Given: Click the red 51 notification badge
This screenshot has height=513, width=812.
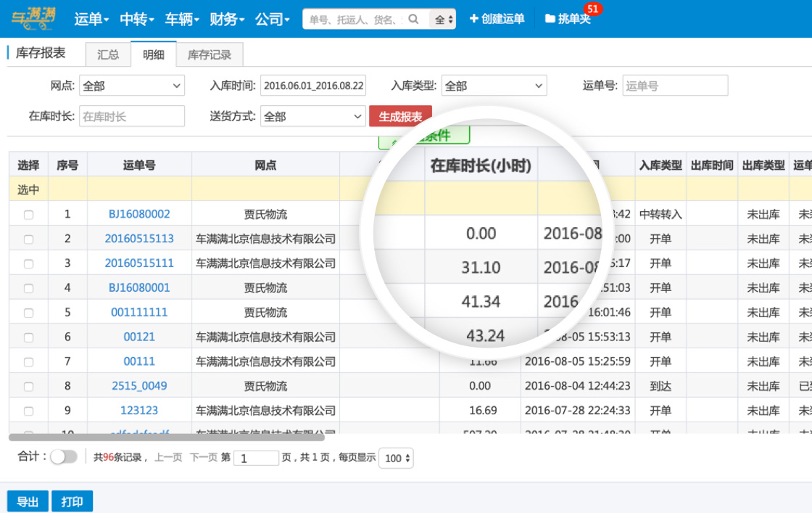Looking at the screenshot, I should point(593,9).
